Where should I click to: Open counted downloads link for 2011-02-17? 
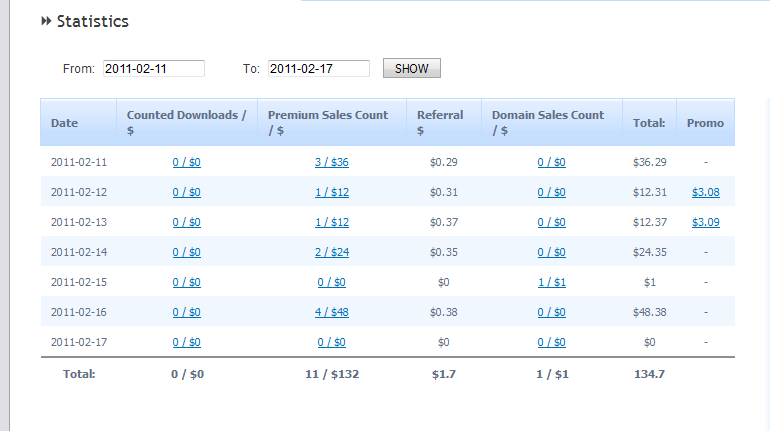pos(187,342)
